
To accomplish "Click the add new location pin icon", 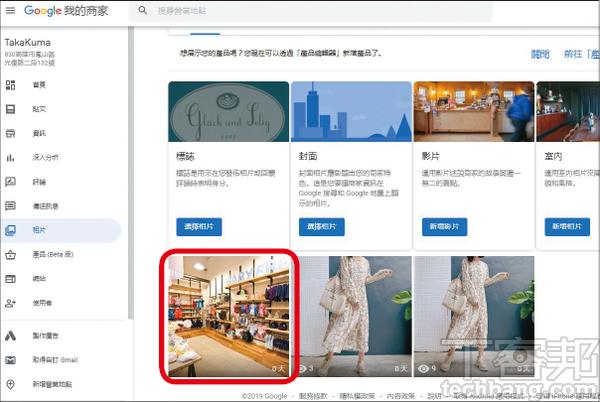I will (x=10, y=384).
